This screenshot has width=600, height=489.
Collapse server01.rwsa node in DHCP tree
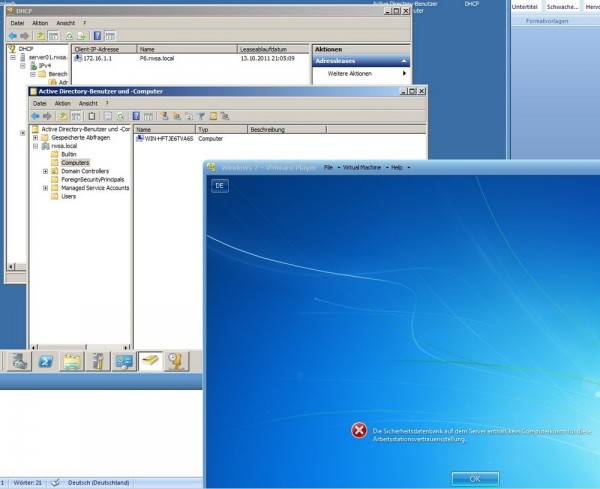[x=13, y=57]
